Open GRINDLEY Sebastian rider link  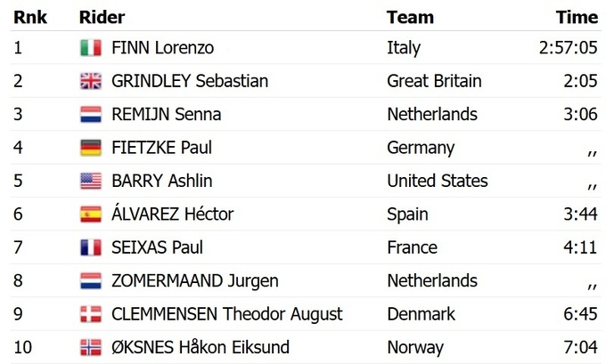point(190,81)
